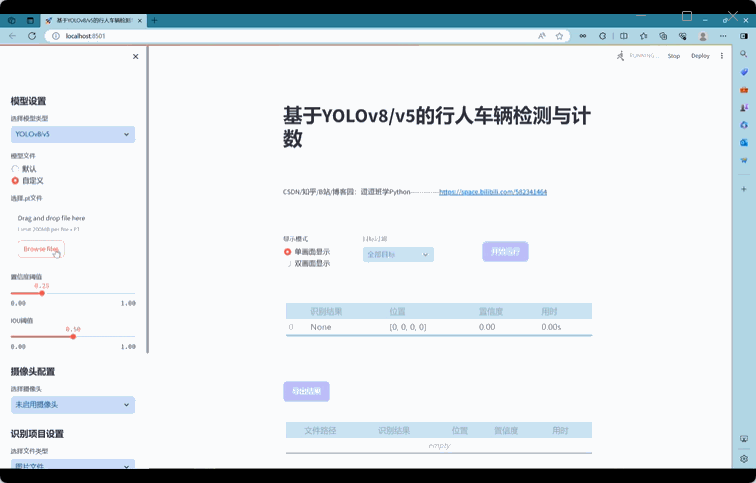Viewport: 756px width, 483px height.
Task: Open the Shopping tag icon in sidebar
Action: click(x=743, y=72)
